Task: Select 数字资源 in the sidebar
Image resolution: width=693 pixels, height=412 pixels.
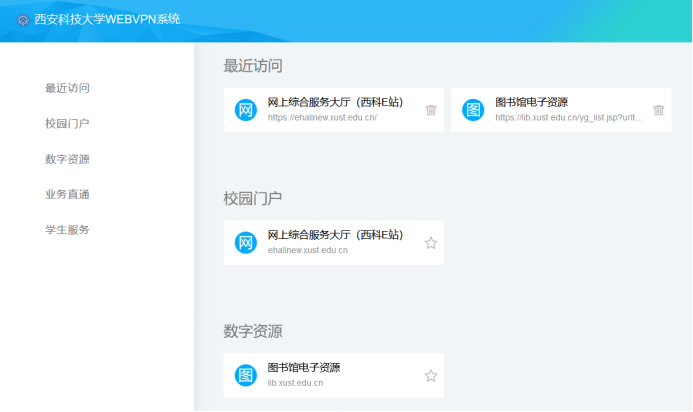Action: pyautogui.click(x=67, y=159)
